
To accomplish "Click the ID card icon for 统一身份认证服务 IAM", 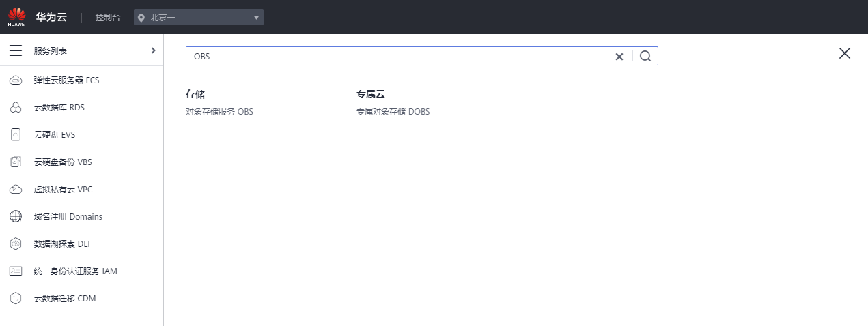I will (16, 271).
